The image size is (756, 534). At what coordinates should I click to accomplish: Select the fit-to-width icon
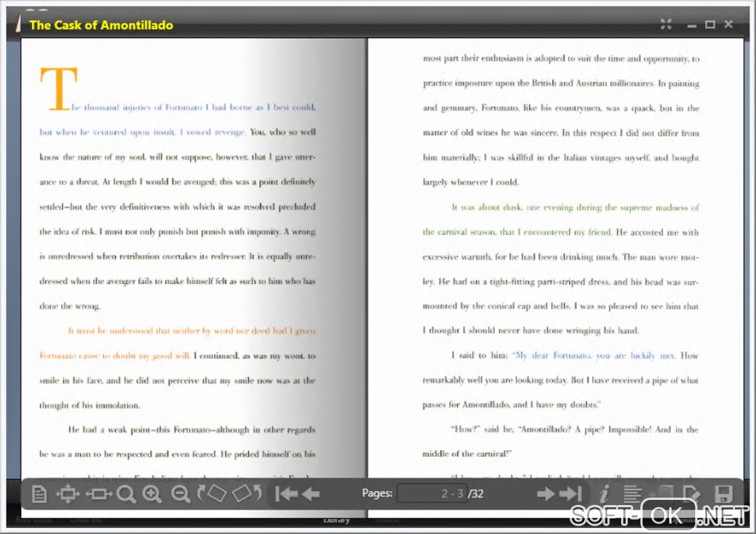point(99,494)
